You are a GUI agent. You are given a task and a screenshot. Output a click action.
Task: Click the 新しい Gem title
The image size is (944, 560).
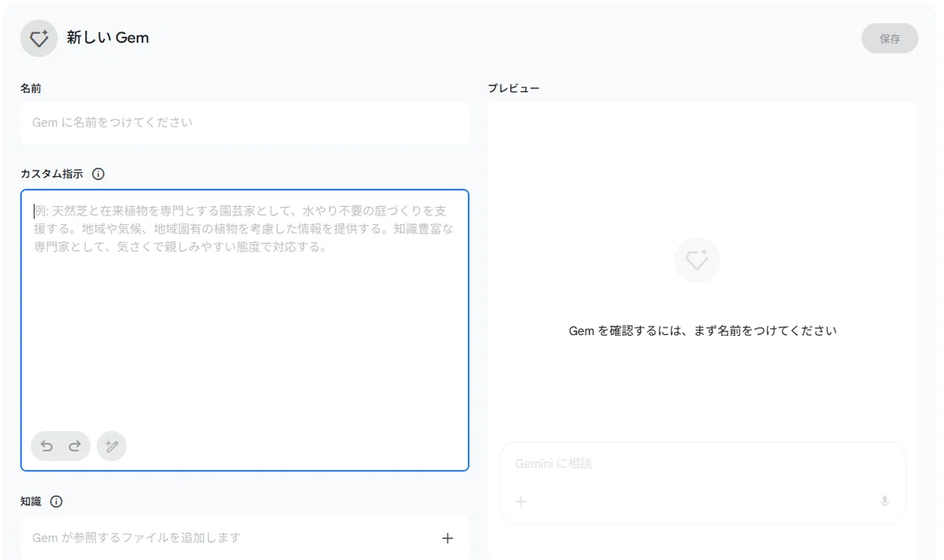[x=108, y=38]
